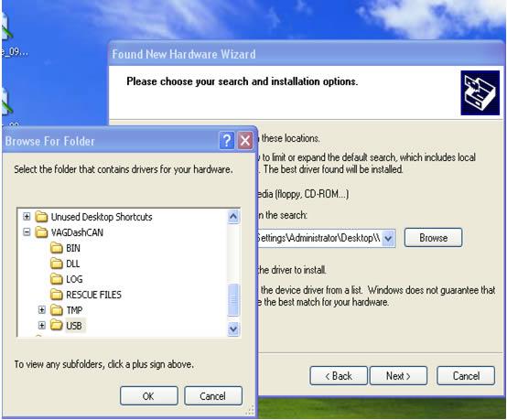Collapse the VAGDashCAN folder tree
The image size is (507, 420).
[27, 232]
